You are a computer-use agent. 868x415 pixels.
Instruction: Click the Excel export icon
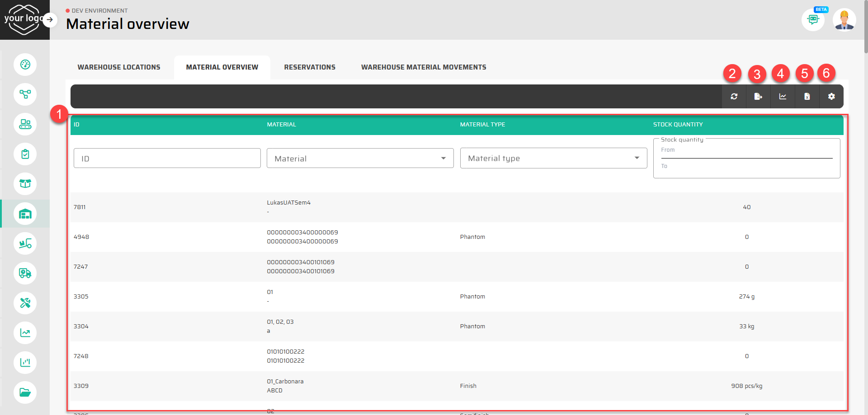click(807, 97)
